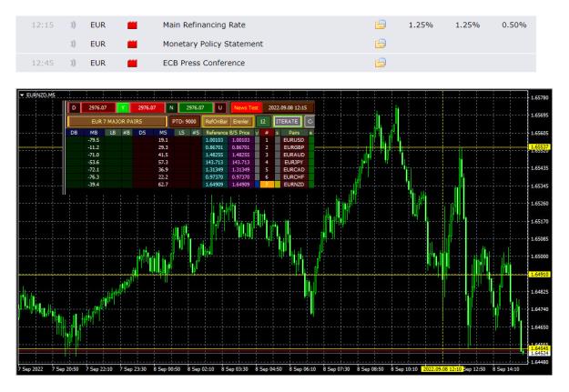
Task: Click MB value -79.5 in the EURUSD row
Action: tap(94, 140)
